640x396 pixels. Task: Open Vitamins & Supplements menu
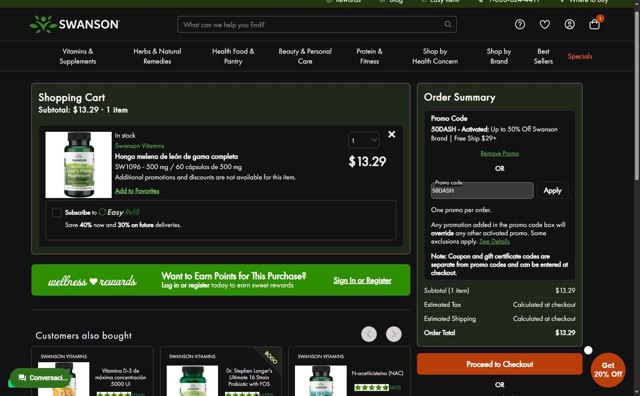78,56
